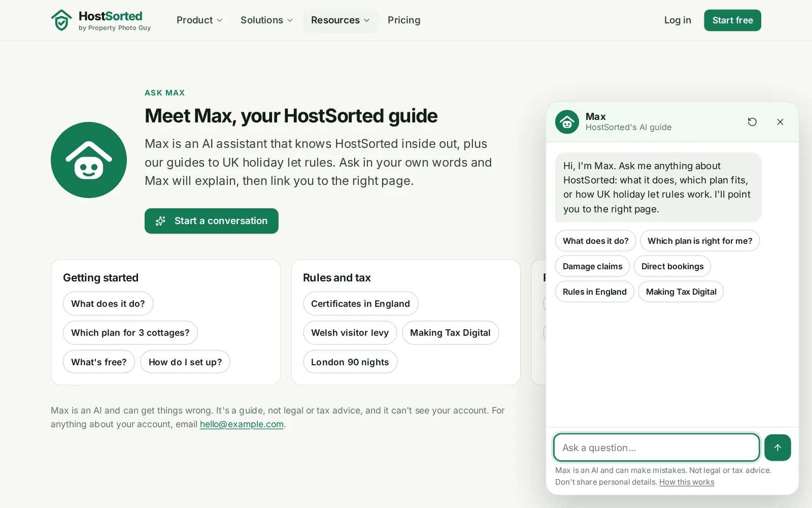Send the question with the arrow button
The height and width of the screenshot is (508, 812).
coord(777,448)
